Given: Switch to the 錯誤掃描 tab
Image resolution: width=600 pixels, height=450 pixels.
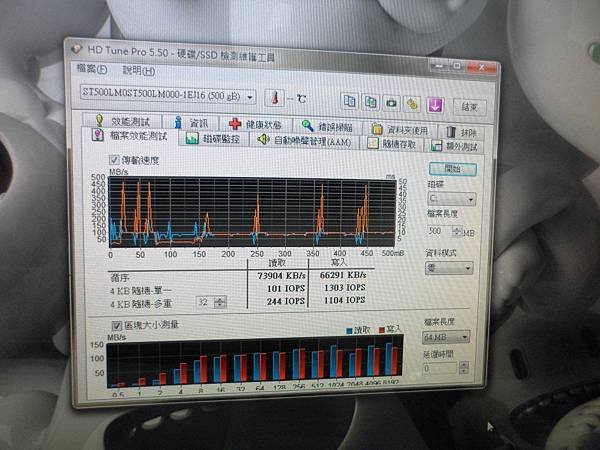Looking at the screenshot, I should pos(327,126).
